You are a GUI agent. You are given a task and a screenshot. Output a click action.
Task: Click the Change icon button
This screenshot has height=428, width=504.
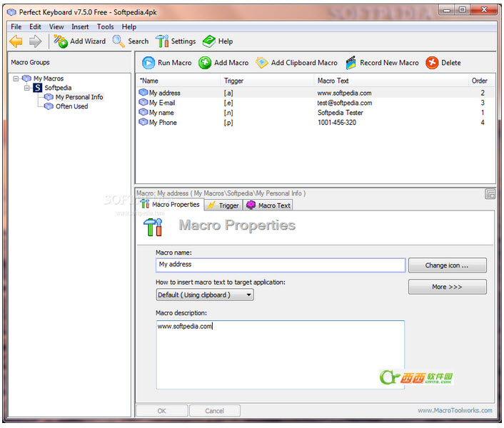[447, 265]
